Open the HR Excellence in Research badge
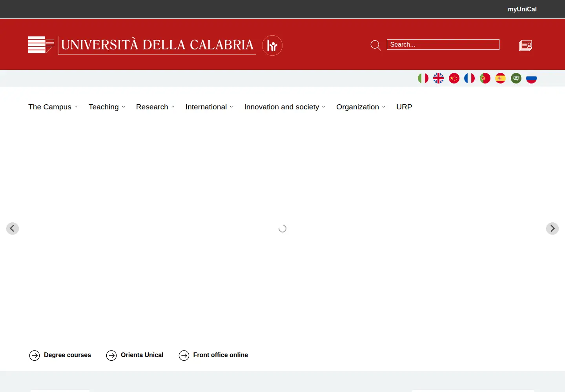The width and height of the screenshot is (565, 392). [x=272, y=45]
